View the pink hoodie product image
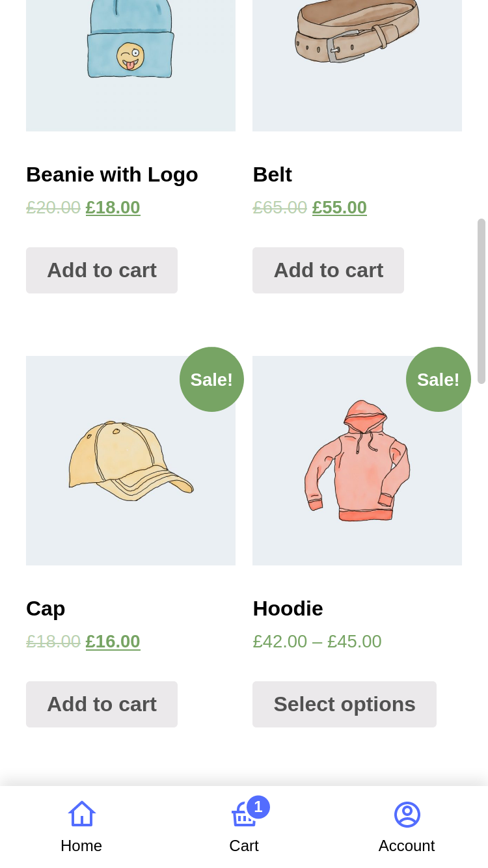 [x=357, y=461]
